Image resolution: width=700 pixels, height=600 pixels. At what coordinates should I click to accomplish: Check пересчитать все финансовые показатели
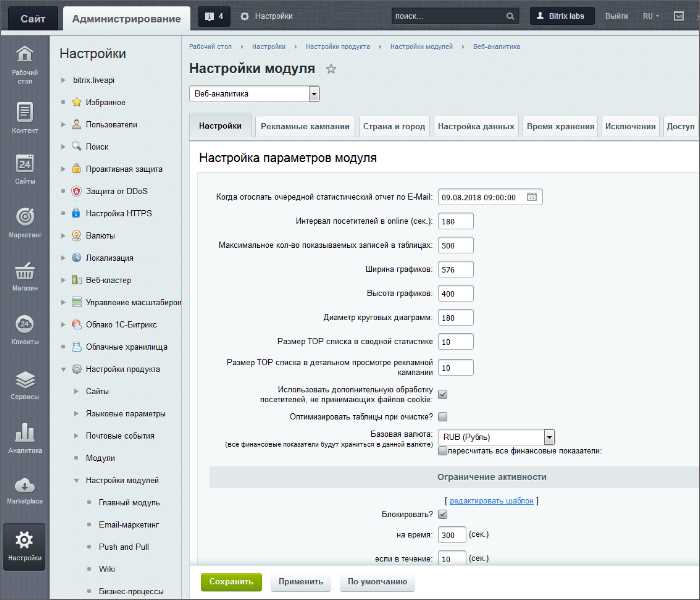pos(442,451)
